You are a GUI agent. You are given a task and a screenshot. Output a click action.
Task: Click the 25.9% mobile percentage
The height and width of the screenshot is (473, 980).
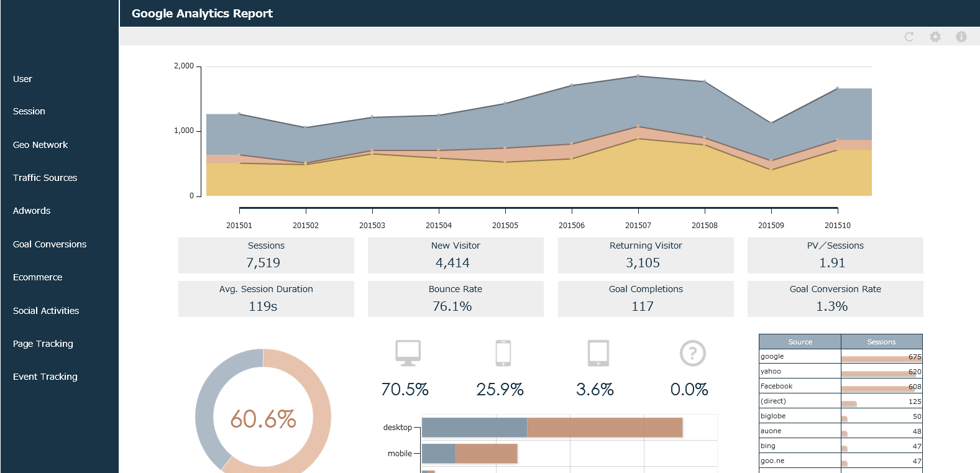[x=500, y=390]
